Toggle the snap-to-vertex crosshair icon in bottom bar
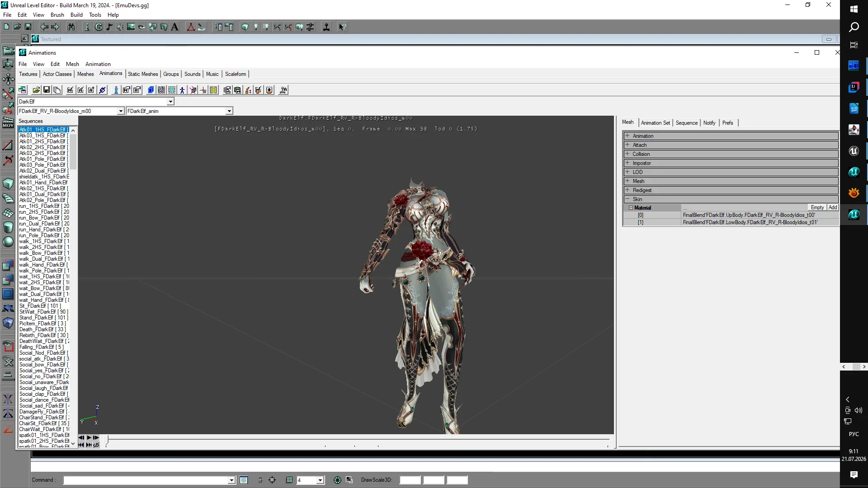 [x=272, y=480]
